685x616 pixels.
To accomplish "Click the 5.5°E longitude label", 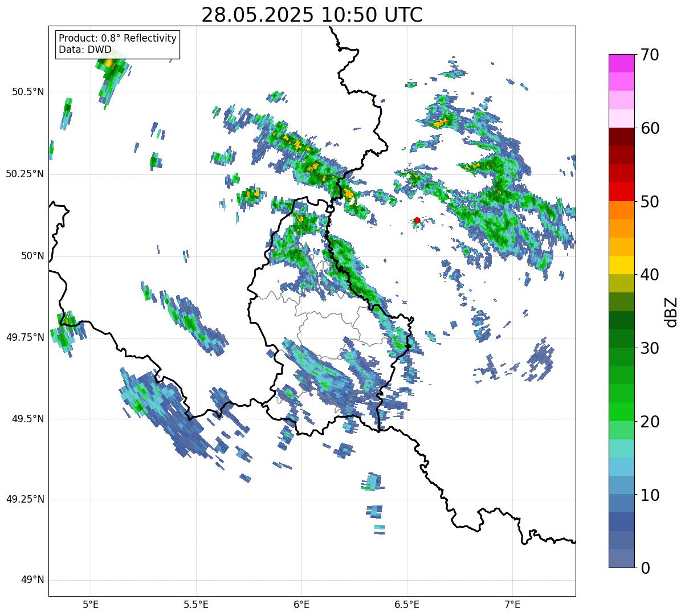I will (196, 604).
